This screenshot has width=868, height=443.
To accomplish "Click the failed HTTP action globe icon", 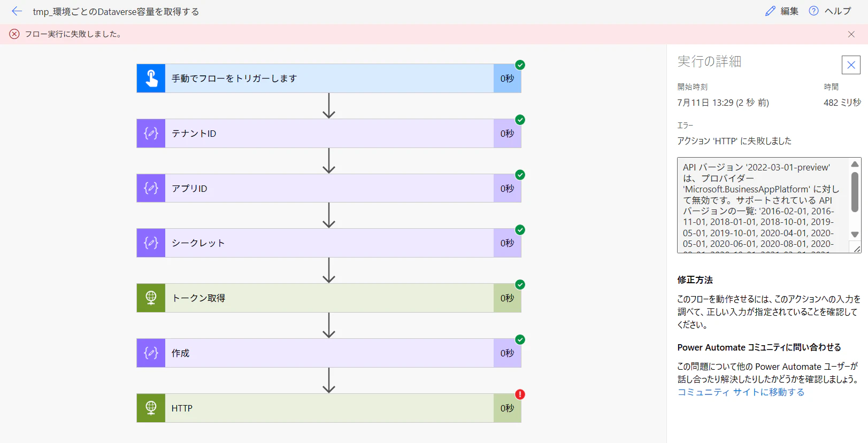I will (151, 408).
